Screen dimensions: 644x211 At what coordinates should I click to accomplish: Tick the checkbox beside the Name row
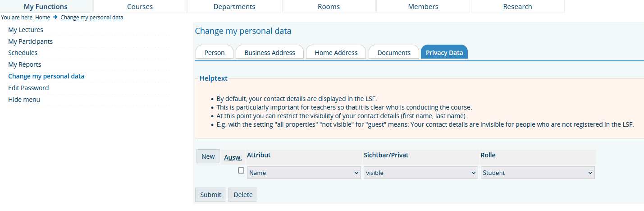coord(241,171)
